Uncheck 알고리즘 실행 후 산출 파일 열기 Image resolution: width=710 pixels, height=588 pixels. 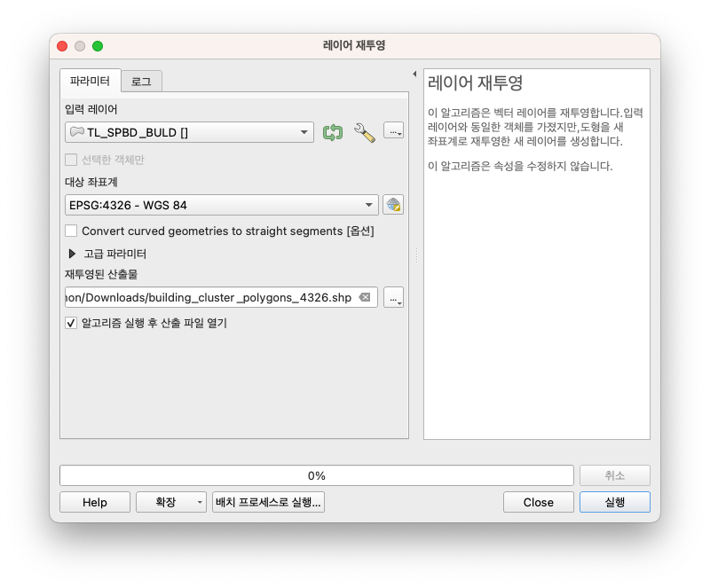(71, 323)
